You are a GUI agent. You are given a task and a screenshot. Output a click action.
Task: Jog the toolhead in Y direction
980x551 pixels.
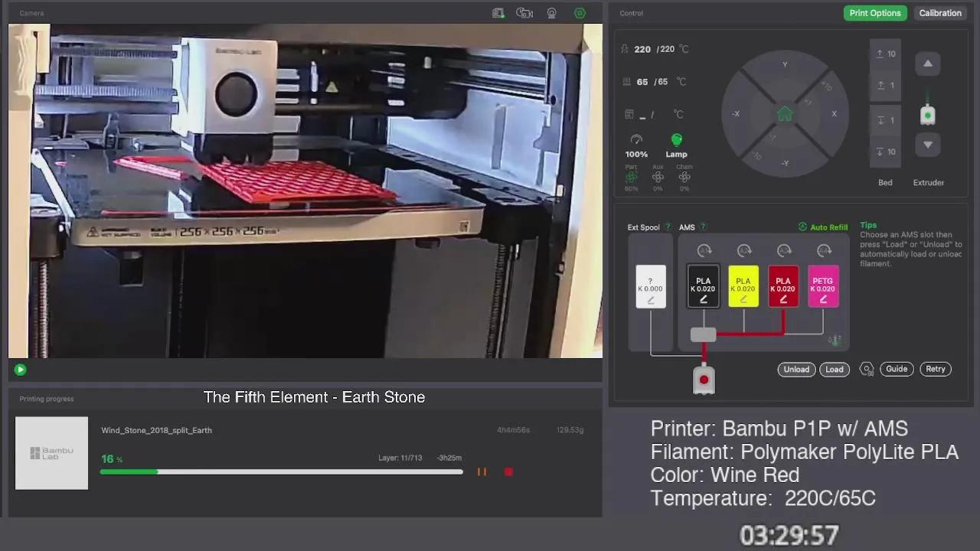click(785, 64)
